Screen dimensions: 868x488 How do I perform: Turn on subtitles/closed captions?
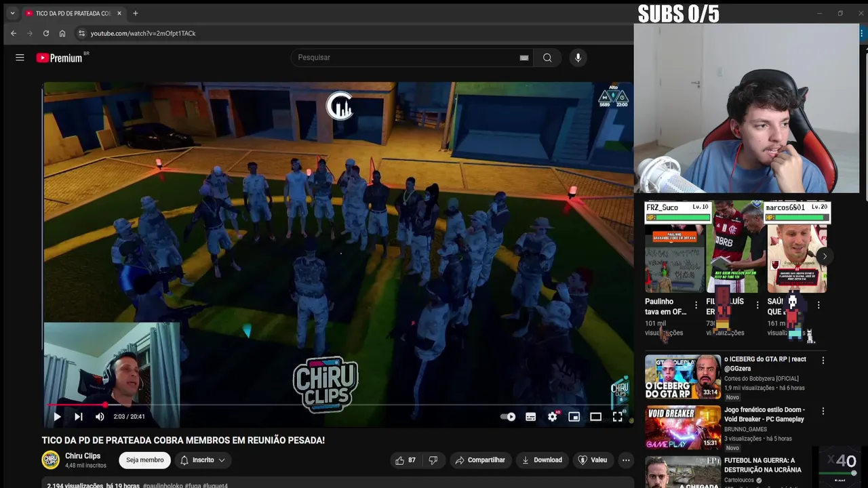click(x=530, y=417)
